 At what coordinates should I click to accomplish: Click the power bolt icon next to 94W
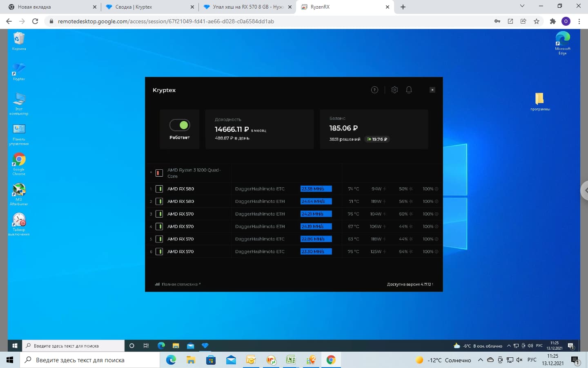pos(384,189)
